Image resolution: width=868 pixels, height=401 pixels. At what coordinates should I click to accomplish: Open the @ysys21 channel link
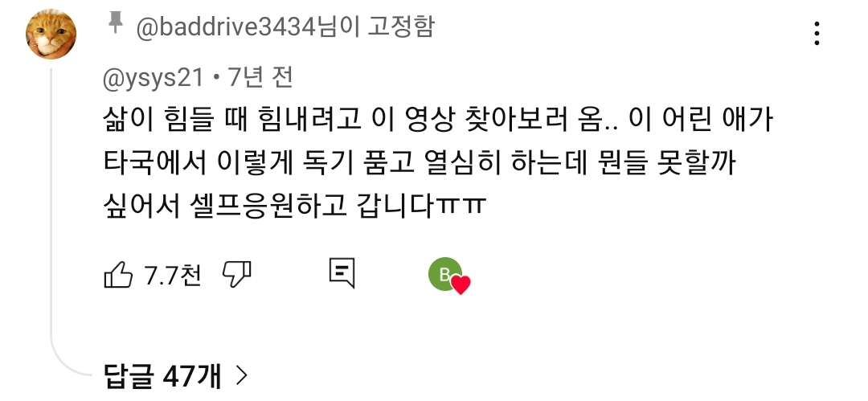tap(154, 78)
